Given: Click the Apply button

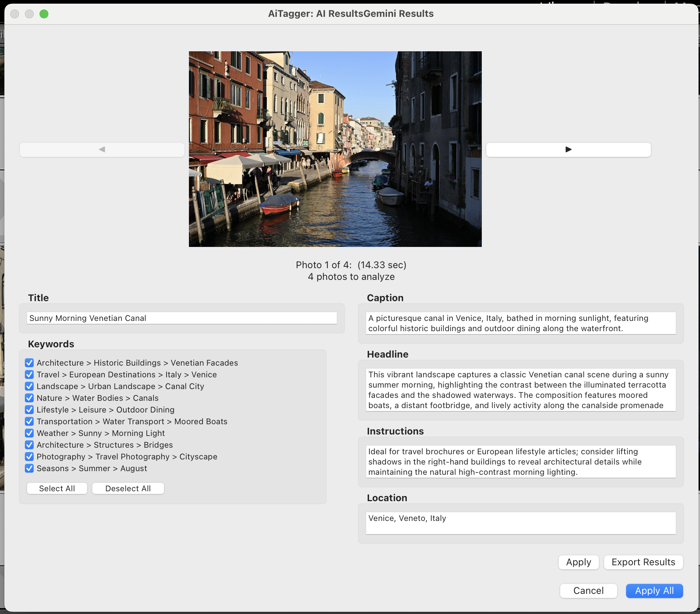Looking at the screenshot, I should pyautogui.click(x=578, y=562).
